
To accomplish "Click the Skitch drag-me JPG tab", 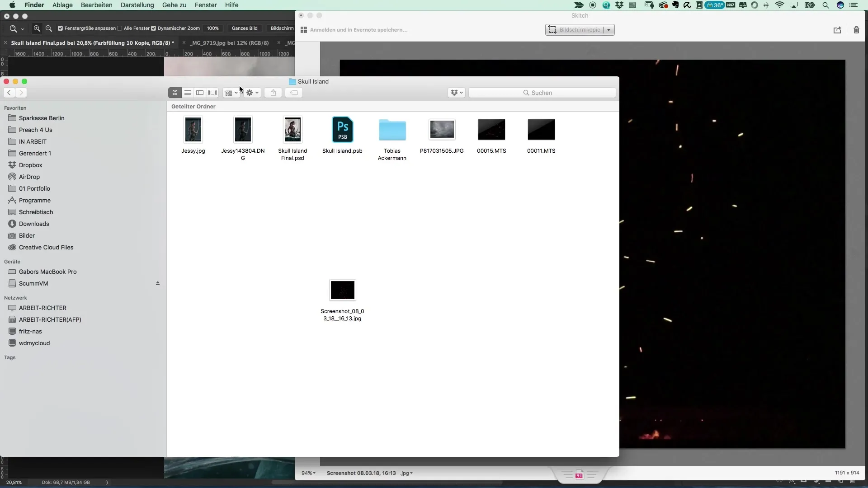I will click(580, 475).
